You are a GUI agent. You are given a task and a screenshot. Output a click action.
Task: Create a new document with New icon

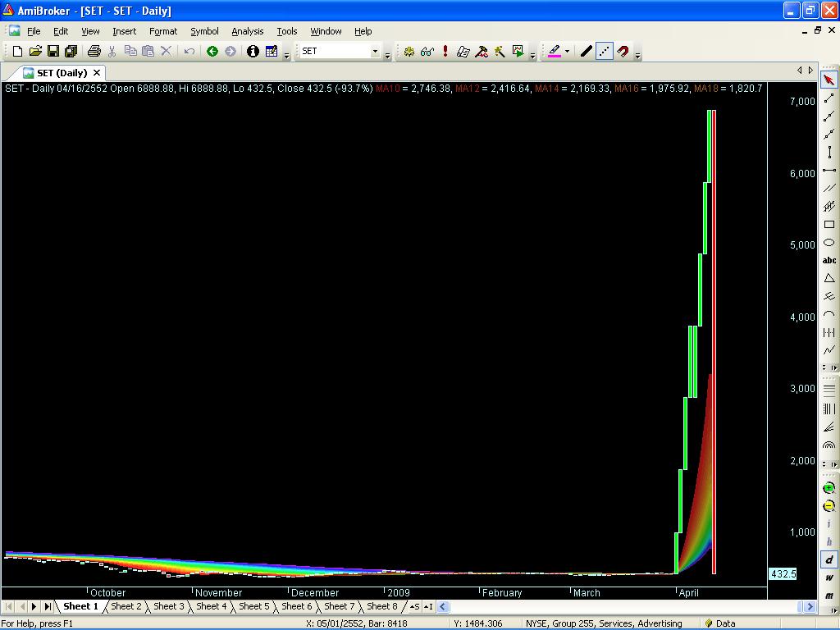coord(17,52)
